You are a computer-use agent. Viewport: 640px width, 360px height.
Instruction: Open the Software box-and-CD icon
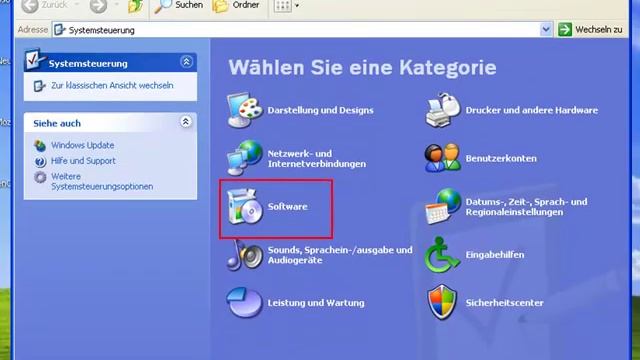245,207
